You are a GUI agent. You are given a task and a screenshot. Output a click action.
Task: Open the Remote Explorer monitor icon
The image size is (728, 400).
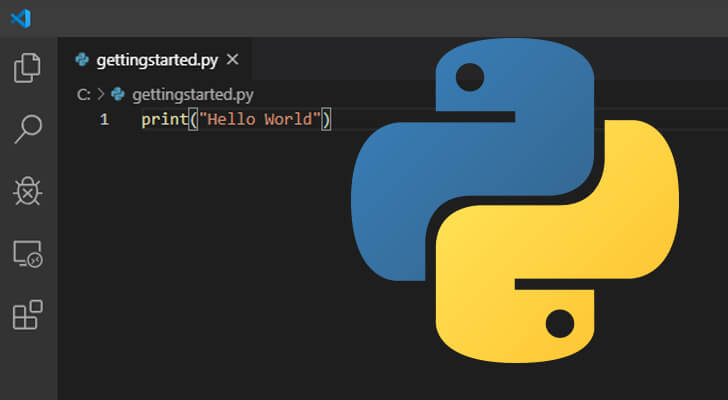[28, 254]
